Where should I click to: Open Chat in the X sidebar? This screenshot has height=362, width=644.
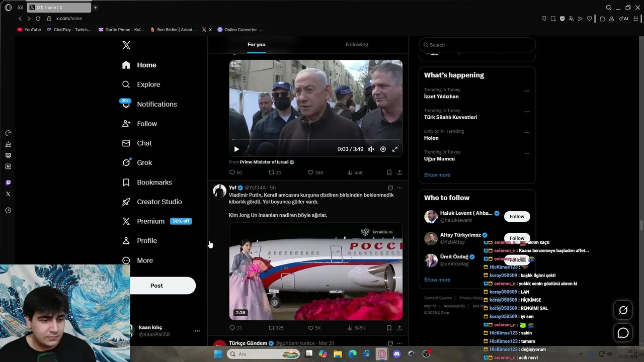point(137,143)
